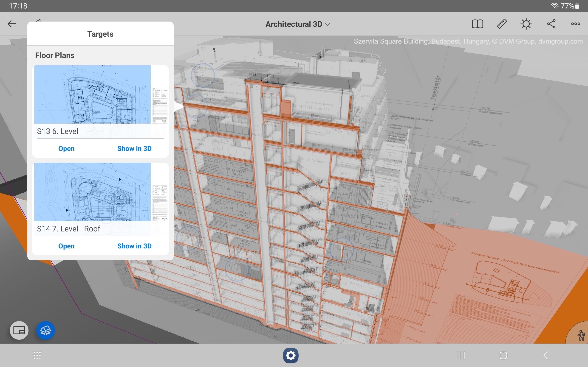Open the settings gear in taskbar

291,356
